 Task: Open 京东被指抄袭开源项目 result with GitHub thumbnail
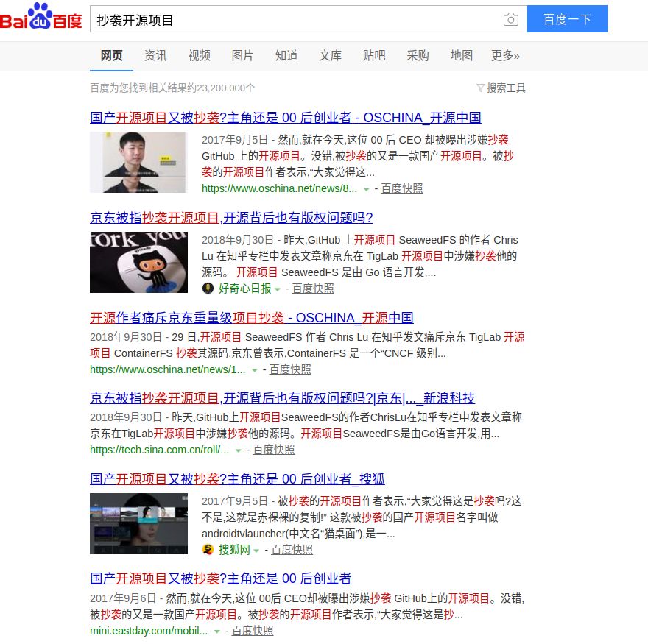pyautogui.click(x=231, y=218)
